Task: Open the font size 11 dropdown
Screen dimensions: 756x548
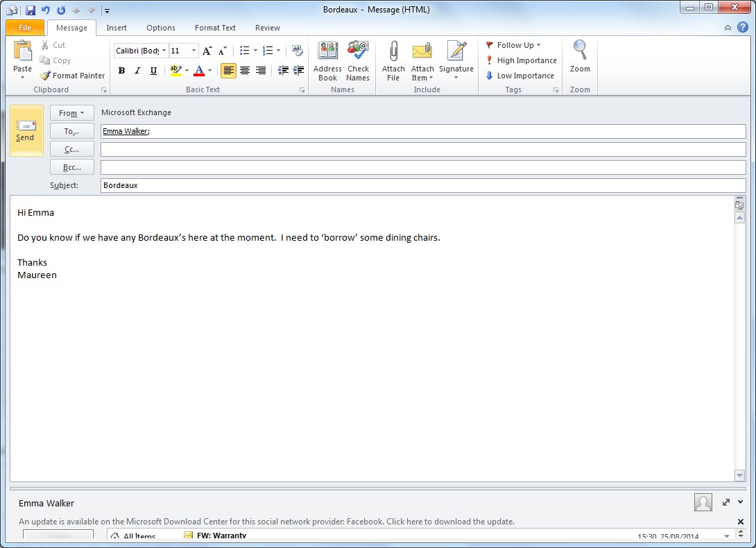Action: 194,51
